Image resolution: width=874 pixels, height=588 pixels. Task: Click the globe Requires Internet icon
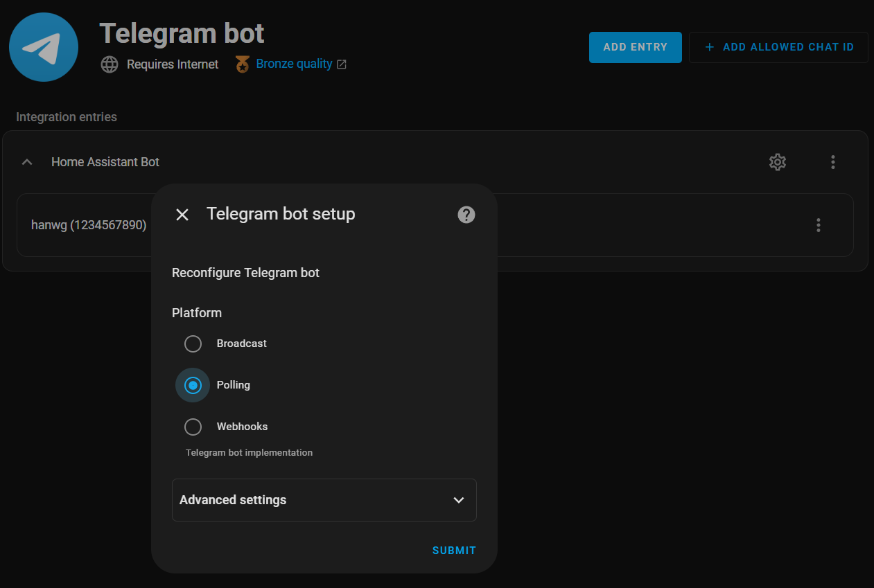(110, 64)
